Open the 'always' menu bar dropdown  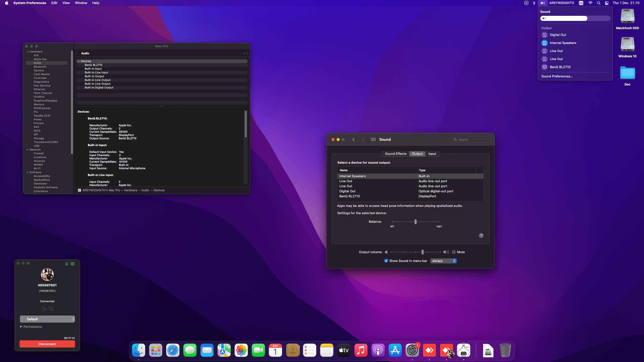[x=443, y=261]
